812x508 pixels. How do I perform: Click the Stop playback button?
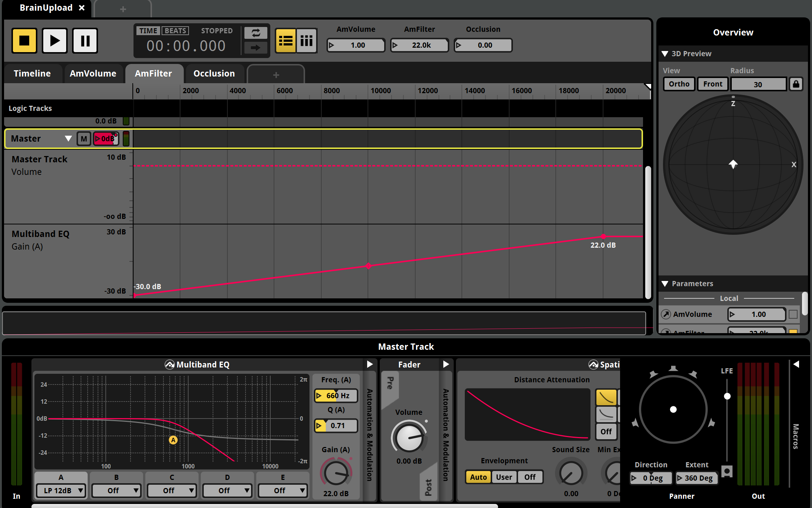(x=24, y=41)
